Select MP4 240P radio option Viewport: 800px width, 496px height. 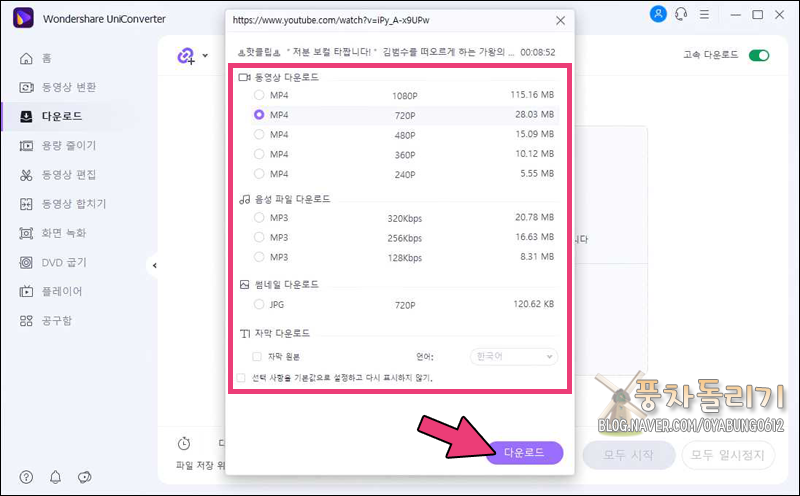pyautogui.click(x=259, y=173)
